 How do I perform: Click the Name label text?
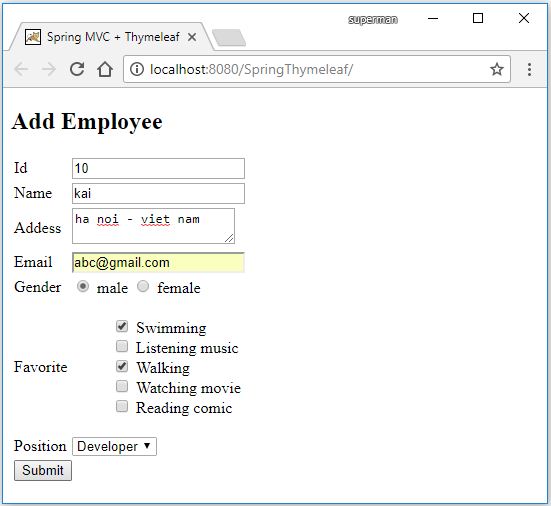click(33, 193)
